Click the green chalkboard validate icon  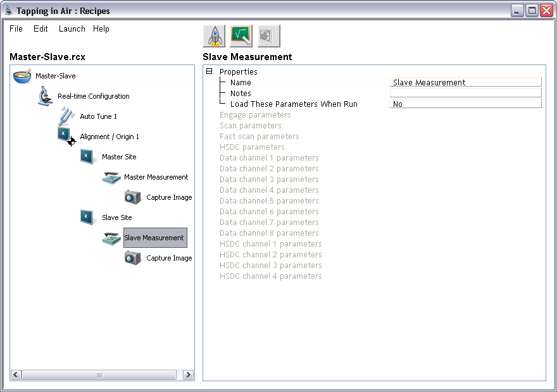click(x=241, y=36)
